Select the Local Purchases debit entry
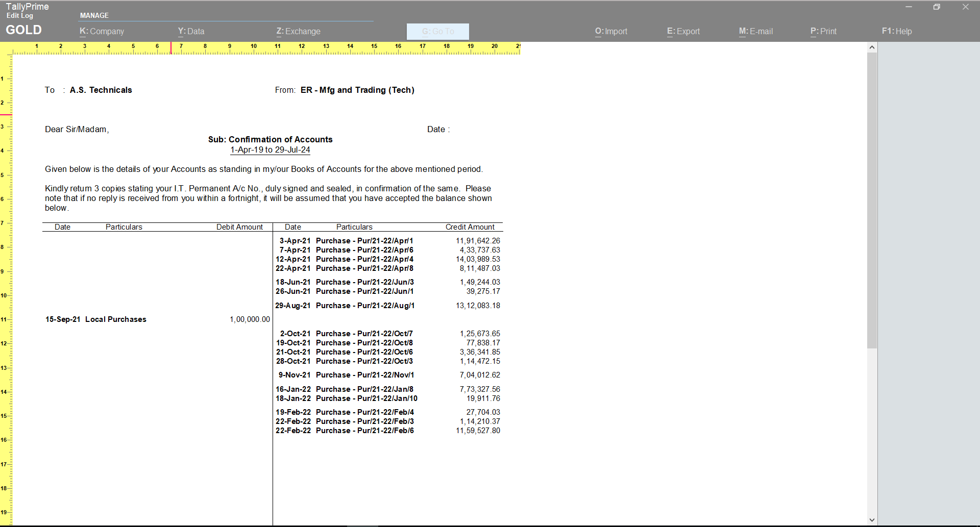 pos(116,319)
